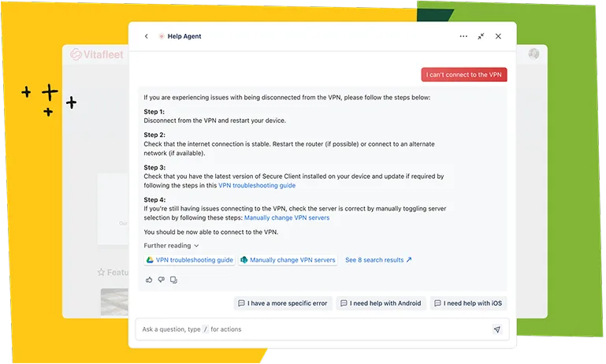This screenshot has width=606, height=364.
Task: Close the Help Agent panel
Action: 498,36
